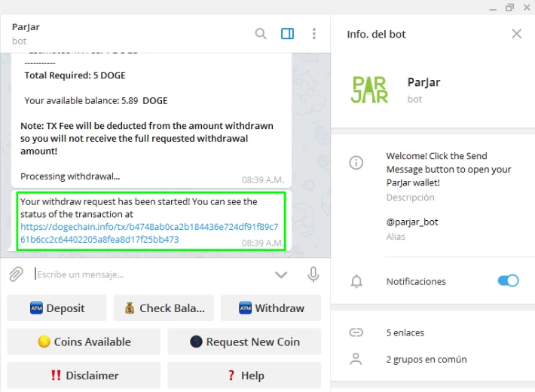Click the ParJar logo avatar
Screen dimensions: 535x392
(x=369, y=90)
